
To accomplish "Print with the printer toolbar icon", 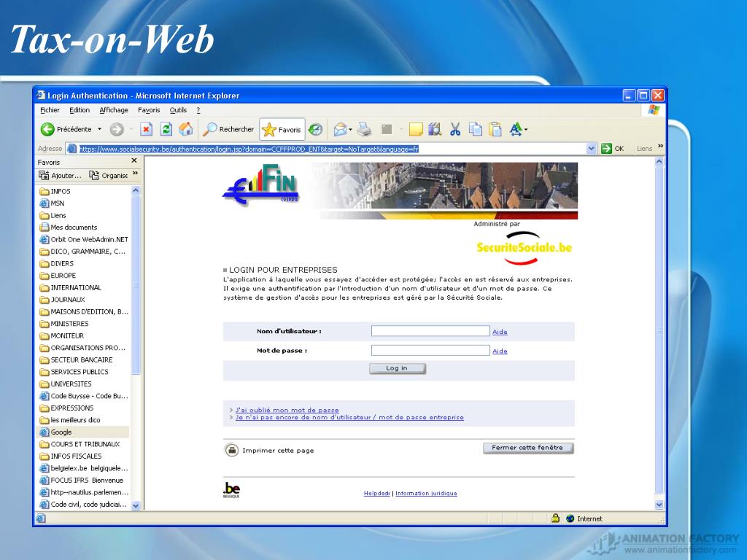I will point(365,129).
